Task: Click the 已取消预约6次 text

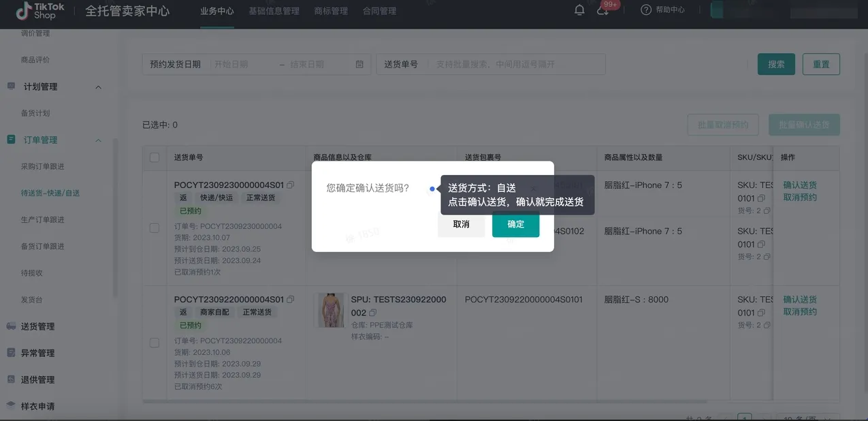Action: [x=198, y=386]
